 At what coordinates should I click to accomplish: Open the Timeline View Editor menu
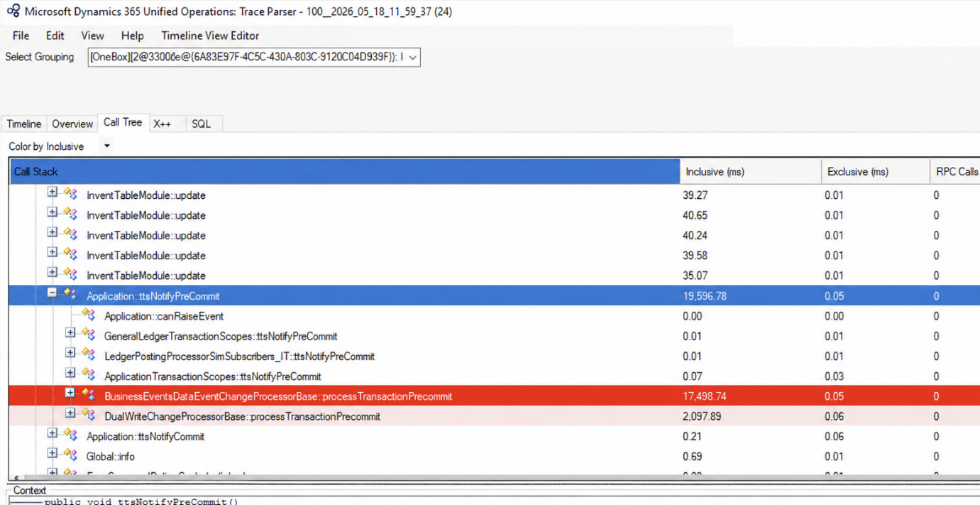coord(210,36)
